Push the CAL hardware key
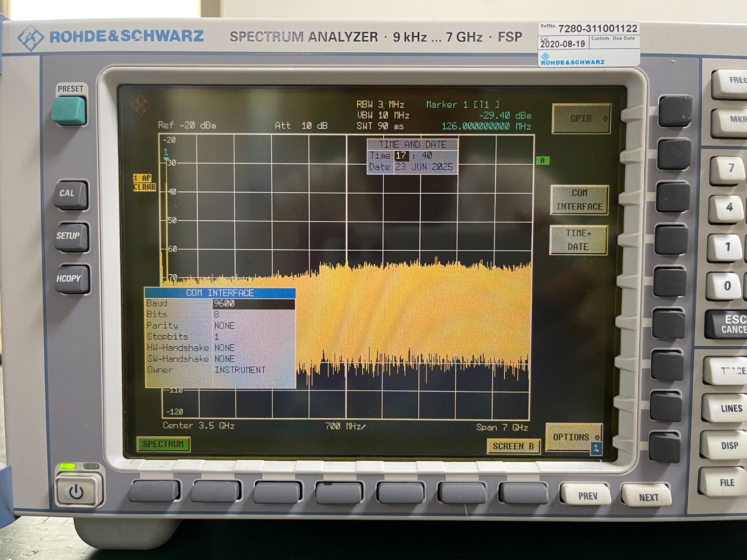The height and width of the screenshot is (560, 747). pos(70,194)
